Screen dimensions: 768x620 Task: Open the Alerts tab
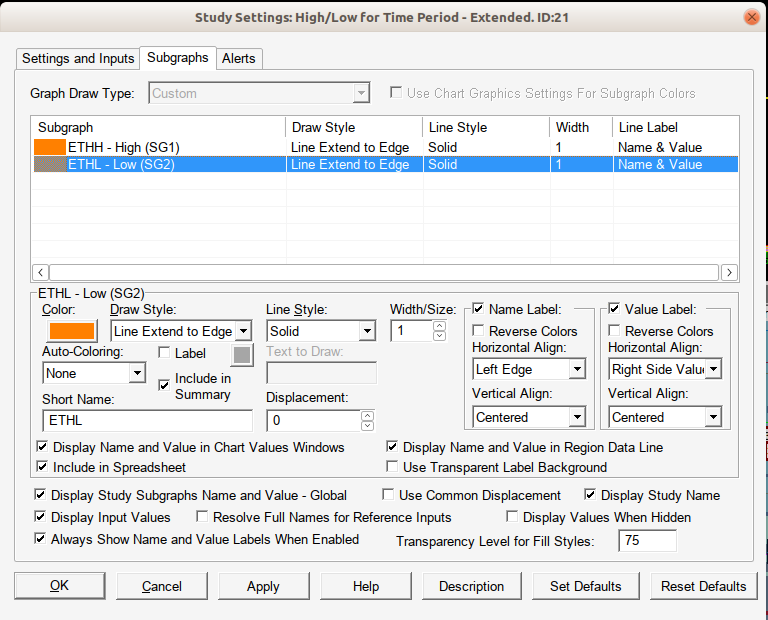[239, 58]
